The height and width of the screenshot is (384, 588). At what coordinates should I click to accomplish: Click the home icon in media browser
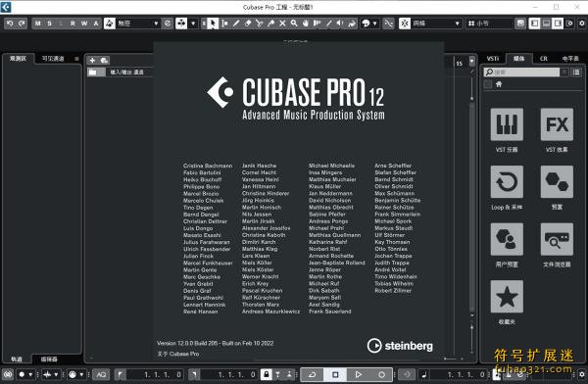pyautogui.click(x=499, y=84)
